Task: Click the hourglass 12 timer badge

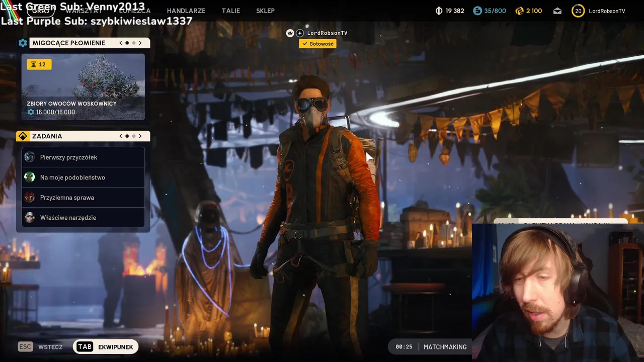Action: [x=39, y=64]
